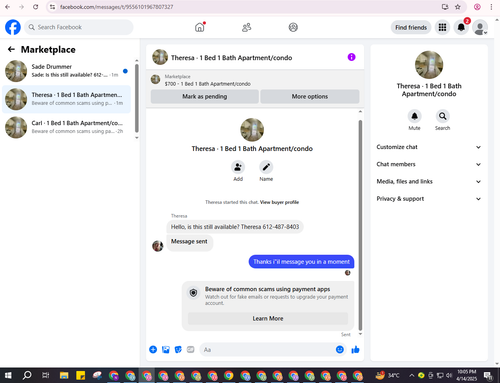This screenshot has width=500, height=383.
Task: Click the Add people icon
Action: click(238, 167)
